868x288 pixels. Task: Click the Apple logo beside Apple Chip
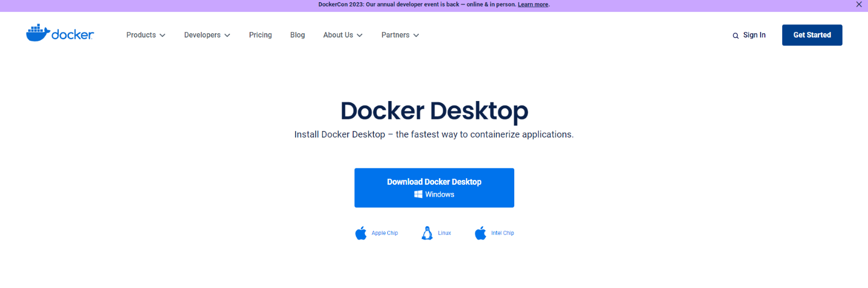pos(361,233)
